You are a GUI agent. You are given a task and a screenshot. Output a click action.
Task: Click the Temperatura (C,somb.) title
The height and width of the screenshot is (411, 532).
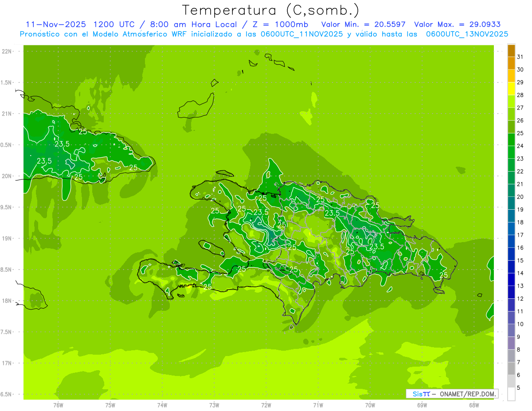pos(270,10)
